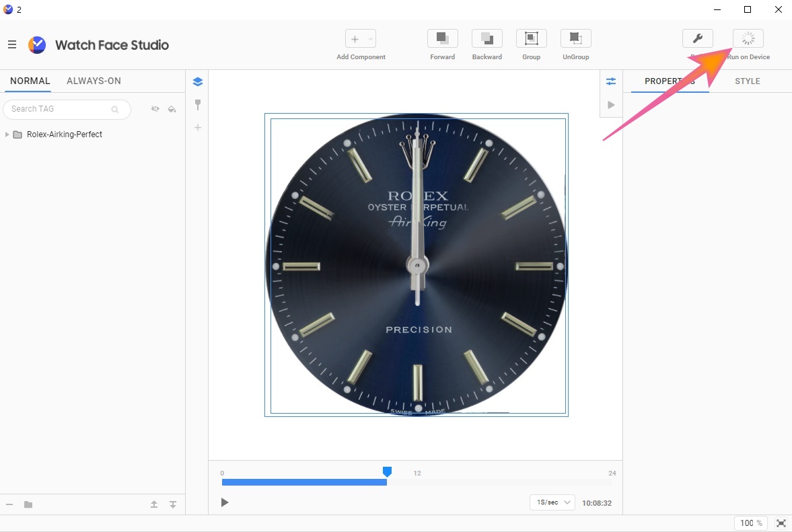Expand the Add Component dropdown arrow
The image size is (792, 532).
click(x=370, y=39)
